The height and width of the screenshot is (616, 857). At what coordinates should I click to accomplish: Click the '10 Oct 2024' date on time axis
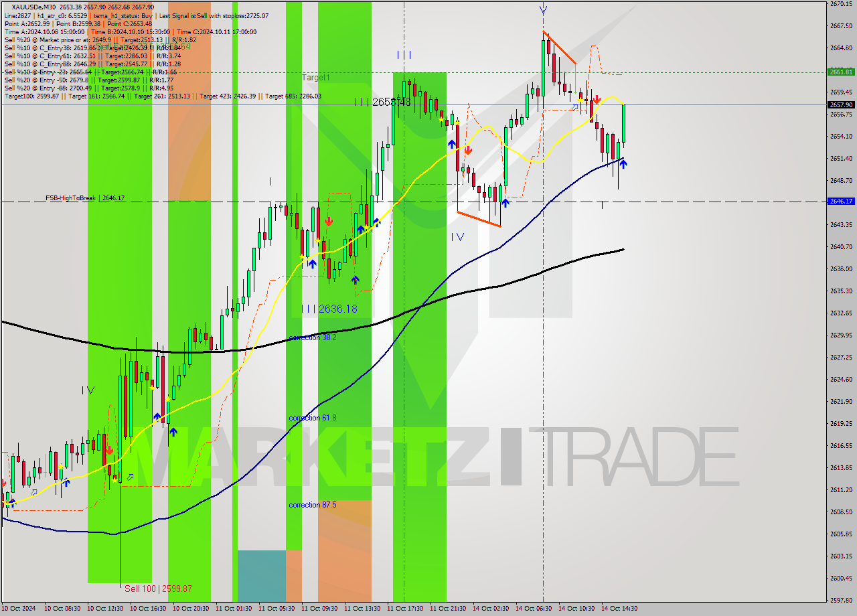18,609
